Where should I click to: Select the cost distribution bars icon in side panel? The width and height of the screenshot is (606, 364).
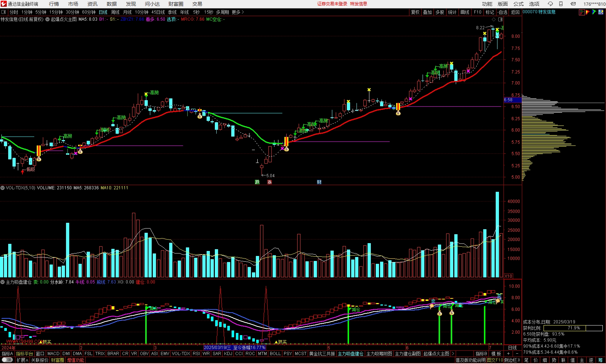582,12
